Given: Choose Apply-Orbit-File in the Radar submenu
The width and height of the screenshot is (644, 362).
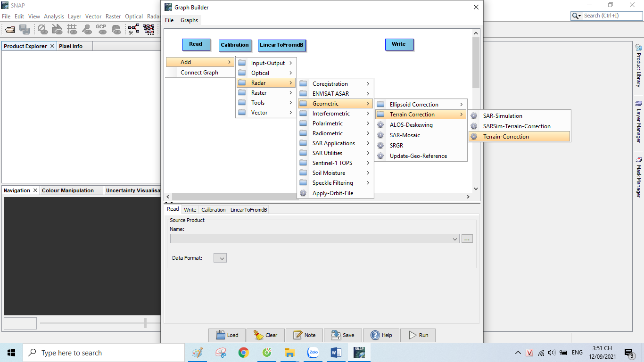Looking at the screenshot, I should 335,193.
